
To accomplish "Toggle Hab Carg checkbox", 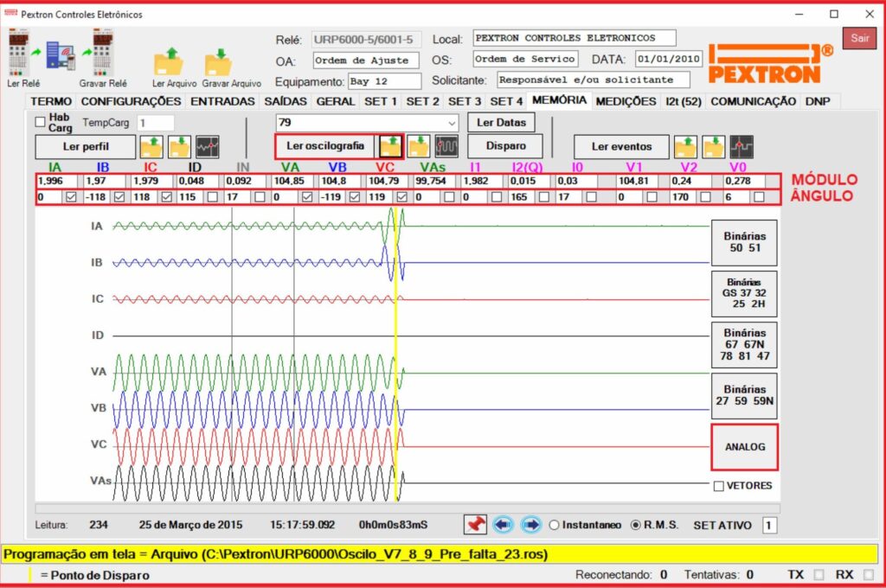I will point(40,122).
